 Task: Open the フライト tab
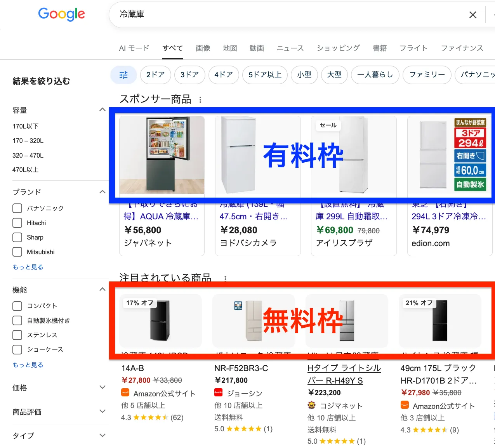(413, 48)
